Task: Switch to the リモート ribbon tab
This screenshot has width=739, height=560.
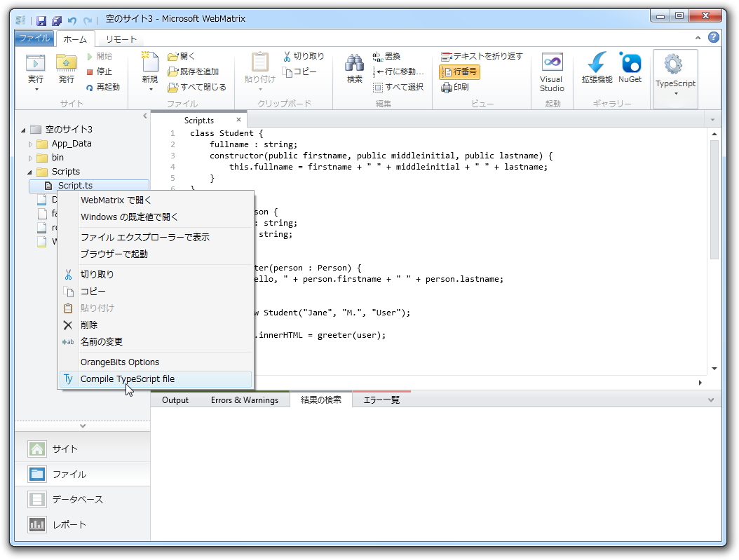Action: tap(121, 39)
